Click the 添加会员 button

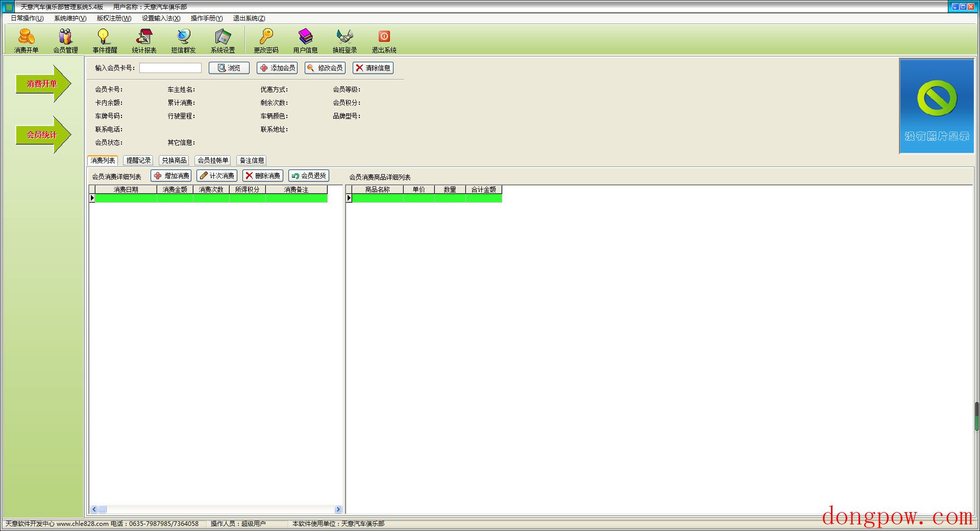277,68
